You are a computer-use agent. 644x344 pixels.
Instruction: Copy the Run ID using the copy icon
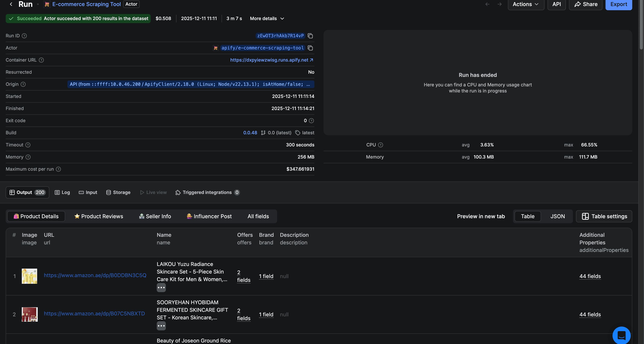pos(310,36)
